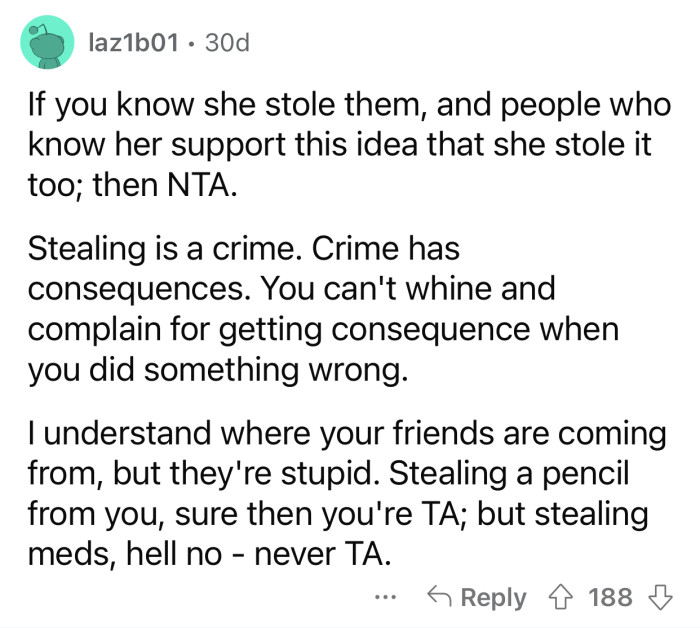This screenshot has height=628, width=700.
Task: Click the 30d timestamp
Action: (x=227, y=43)
